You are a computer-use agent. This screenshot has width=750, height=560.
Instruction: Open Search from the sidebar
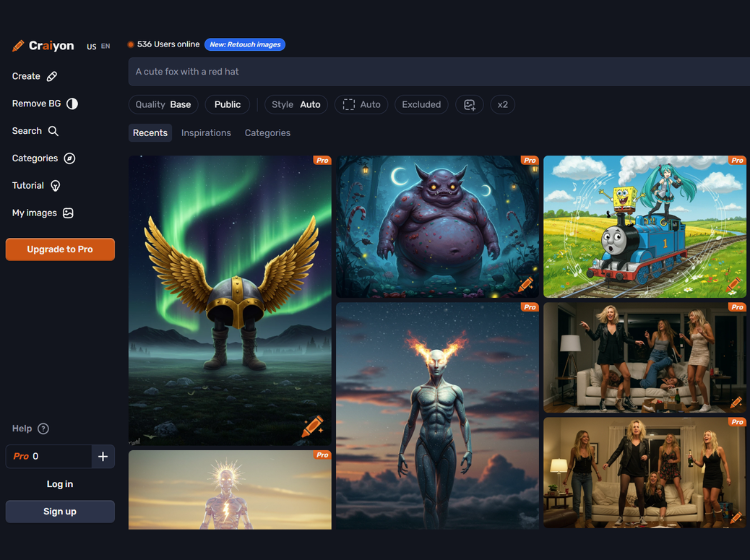[35, 131]
